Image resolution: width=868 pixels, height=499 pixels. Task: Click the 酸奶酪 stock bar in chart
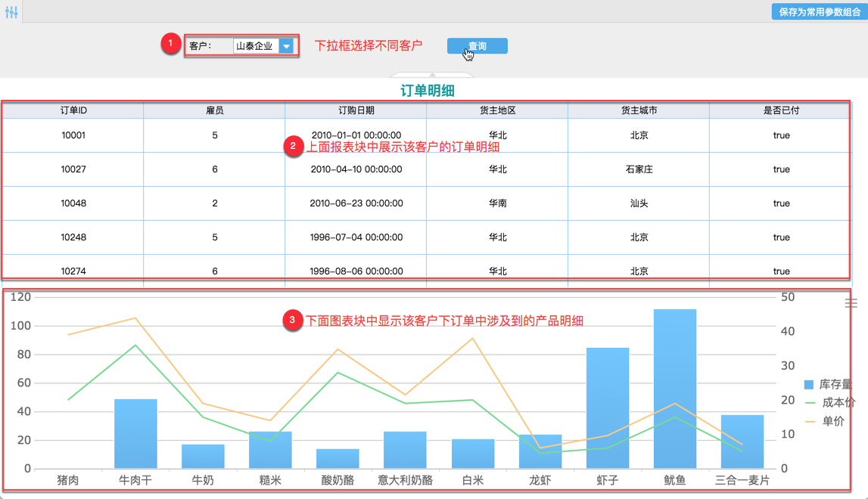(x=338, y=459)
